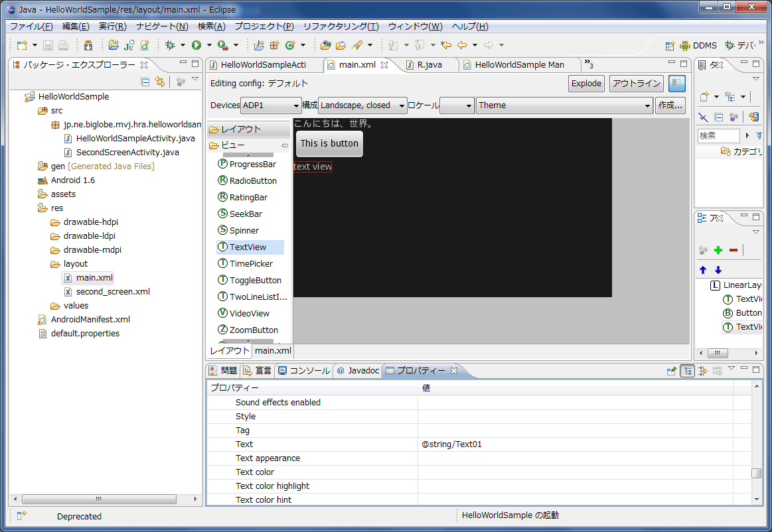
Task: Switch to the R.java editor tab
Action: coord(429,64)
